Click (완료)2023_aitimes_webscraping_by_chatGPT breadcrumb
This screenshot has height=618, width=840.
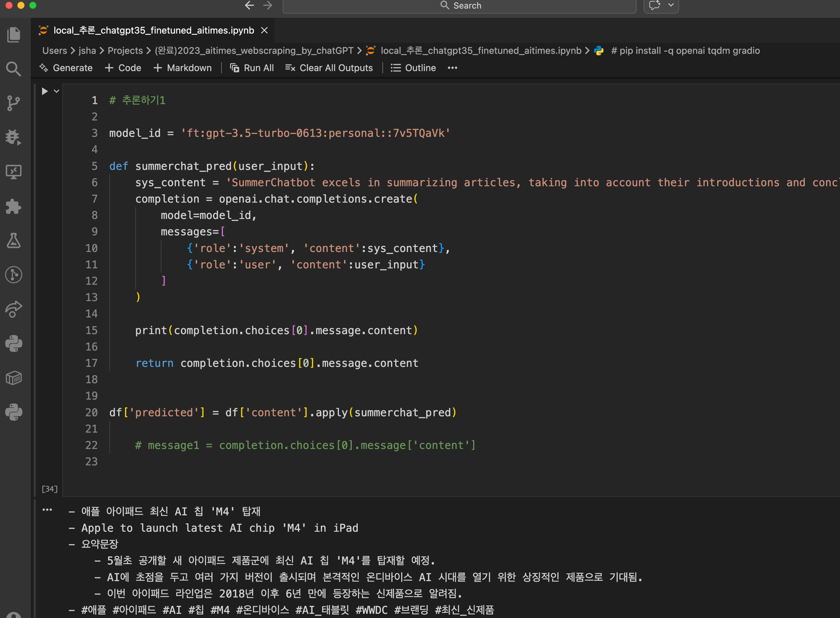coord(254,51)
